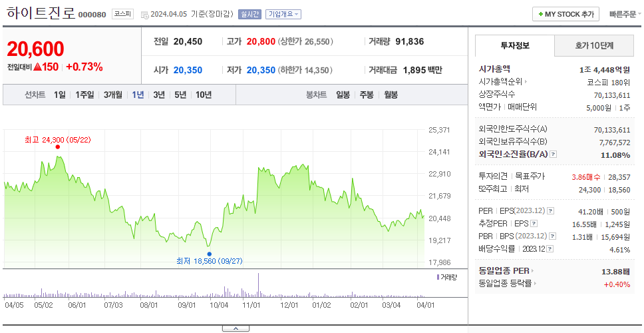Click the 동일업종 PER value 13.88배
Screen dimensions: 644x333
(x=615, y=272)
